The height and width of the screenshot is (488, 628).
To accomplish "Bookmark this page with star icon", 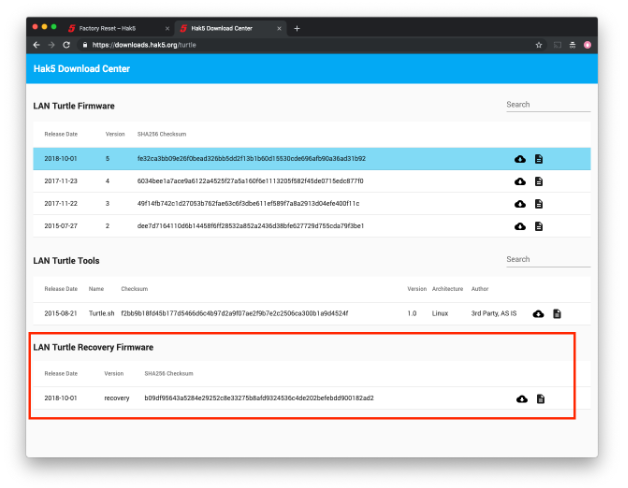I will point(539,45).
